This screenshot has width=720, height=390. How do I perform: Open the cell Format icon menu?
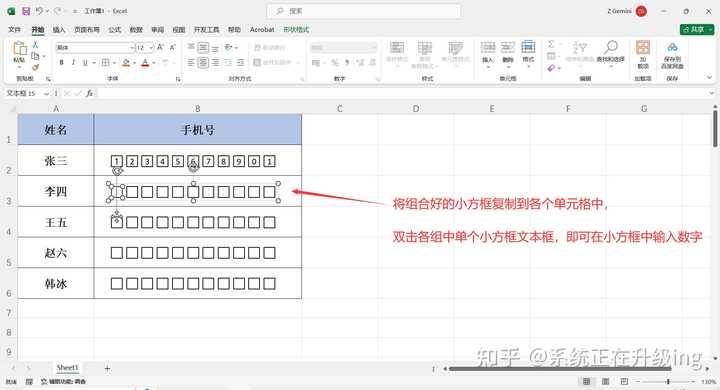528,47
